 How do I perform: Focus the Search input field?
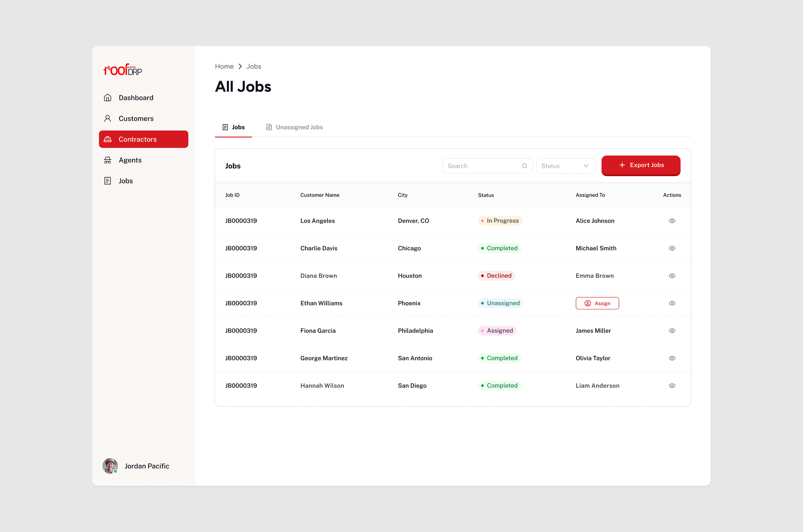click(x=483, y=166)
